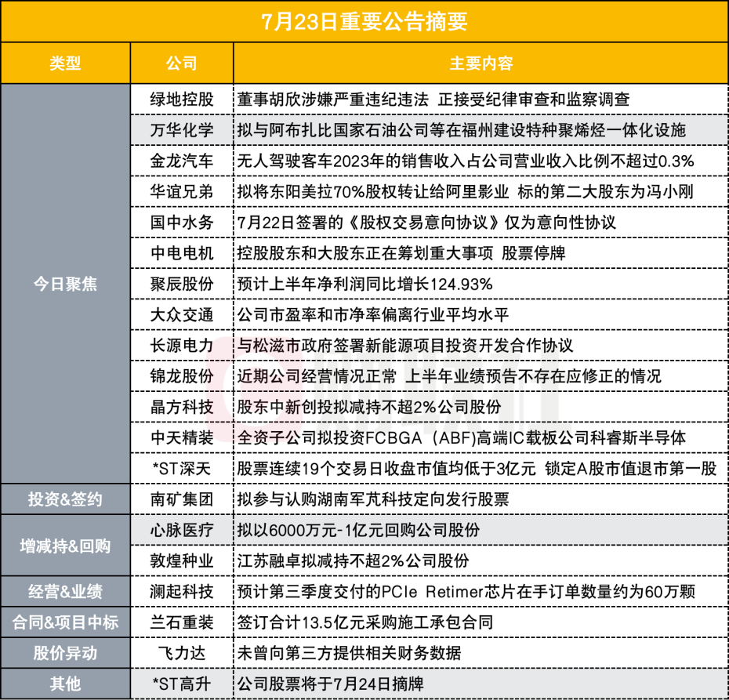Click company name 大众交通
This screenshot has width=729, height=700.
point(182,314)
